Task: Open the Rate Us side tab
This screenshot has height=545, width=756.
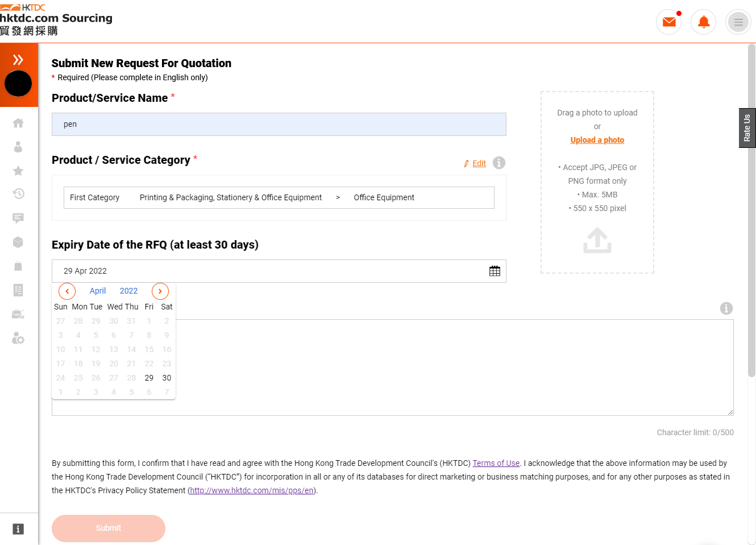Action: (747, 128)
